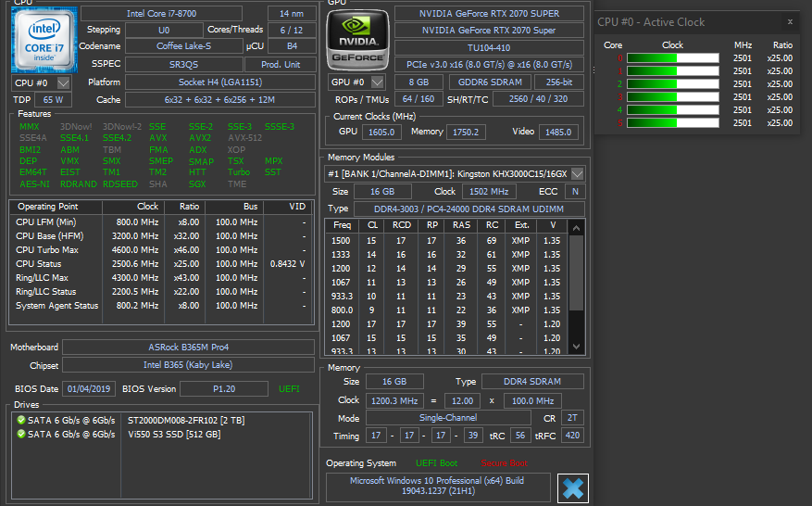Viewport: 812px width, 506px height.
Task: Click the blue X close icon near Operating System
Action: tap(573, 487)
